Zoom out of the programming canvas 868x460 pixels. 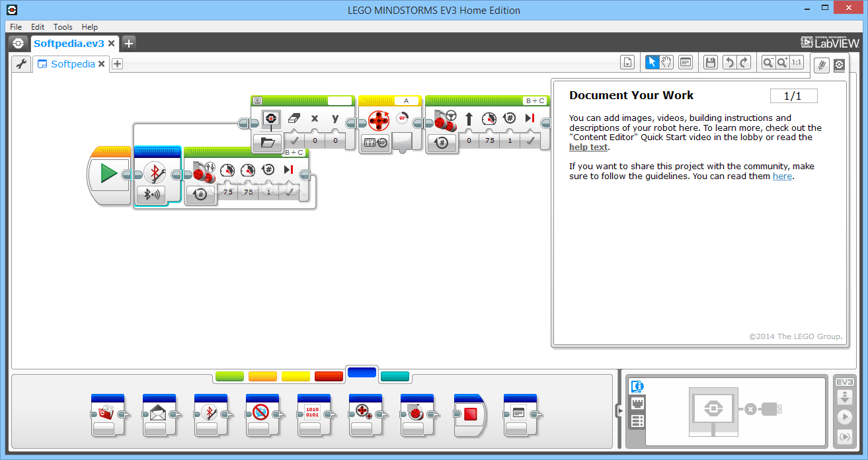coord(768,62)
